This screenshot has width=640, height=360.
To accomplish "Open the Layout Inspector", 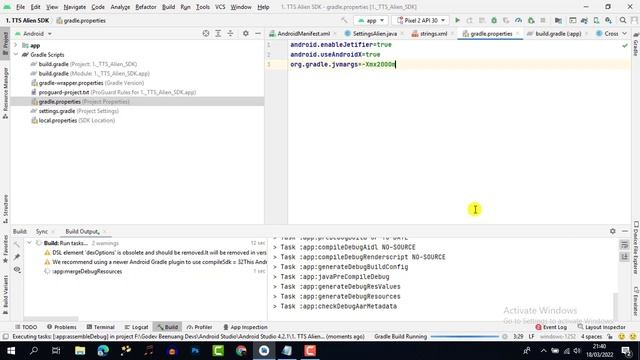I will pos(601,327).
